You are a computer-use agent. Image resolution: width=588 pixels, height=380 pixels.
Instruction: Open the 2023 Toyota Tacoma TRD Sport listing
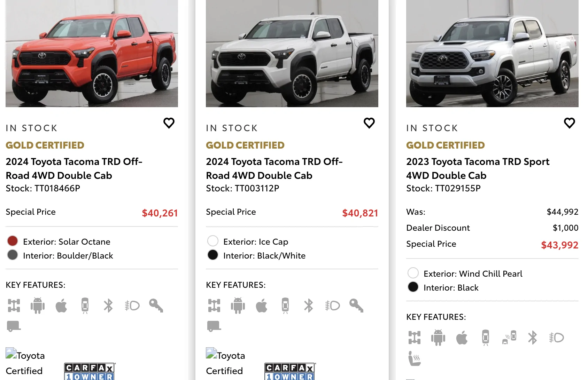(478, 168)
